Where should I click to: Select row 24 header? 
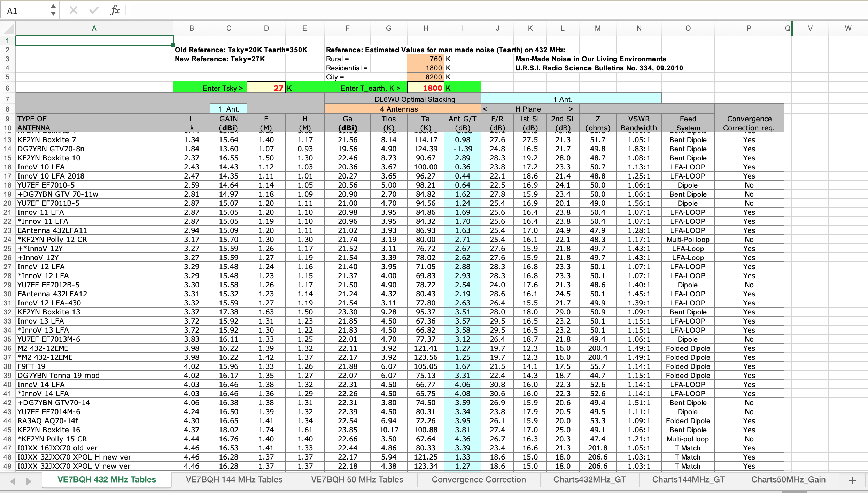pos(8,240)
